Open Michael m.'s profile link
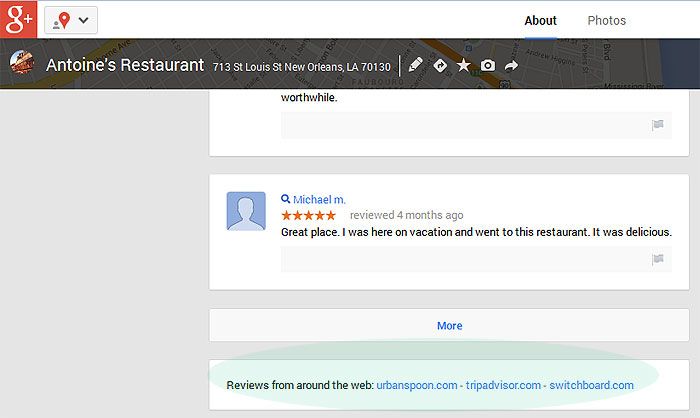Screen dimensions: 700x418 tap(319, 200)
